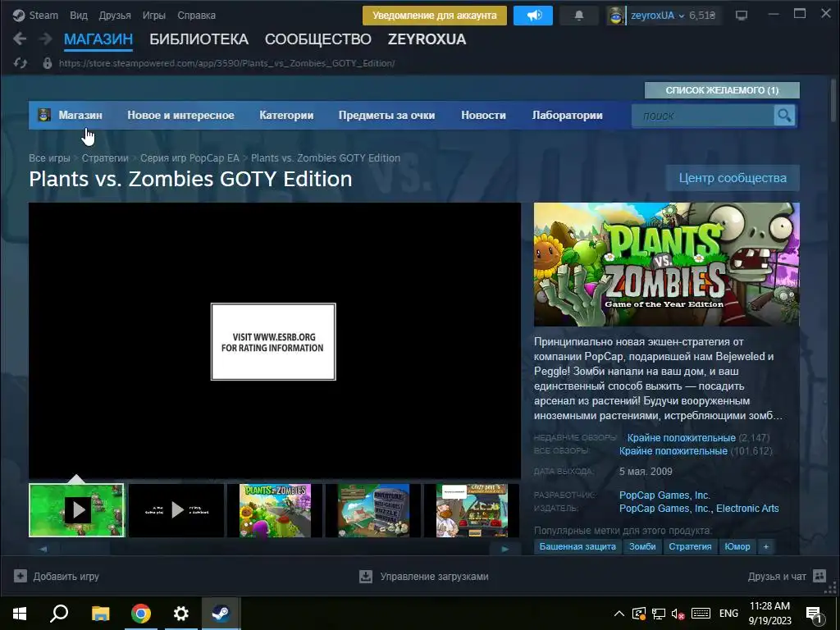The image size is (840, 630).
Task: Click the magnifier button in store search
Action: pos(784,115)
